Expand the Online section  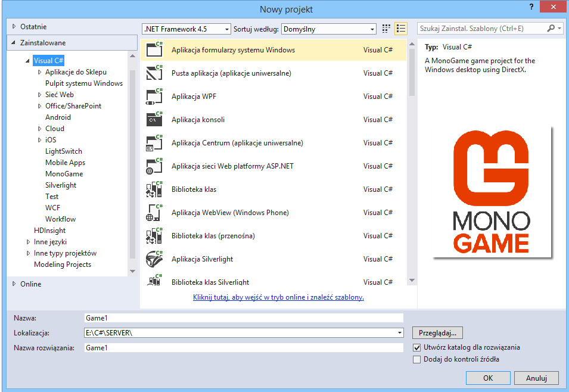pyautogui.click(x=14, y=284)
